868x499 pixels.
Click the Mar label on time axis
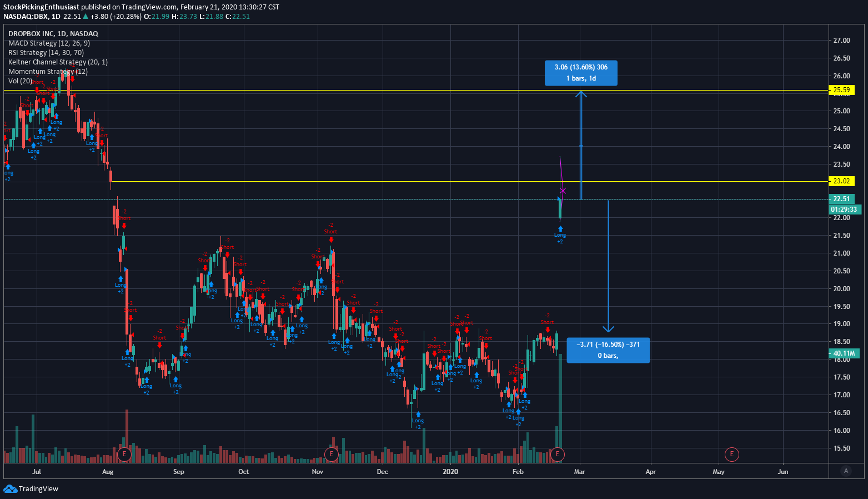[x=580, y=472]
